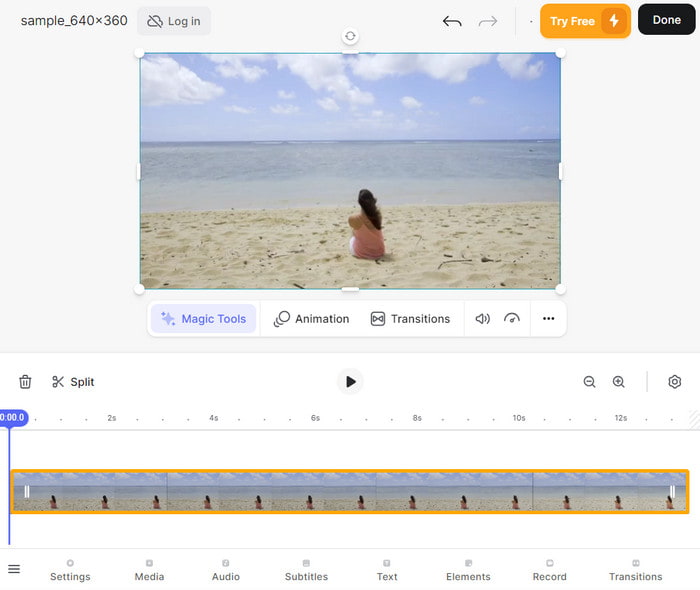This screenshot has width=700, height=590.
Task: Zoom out the timeline
Action: click(589, 382)
